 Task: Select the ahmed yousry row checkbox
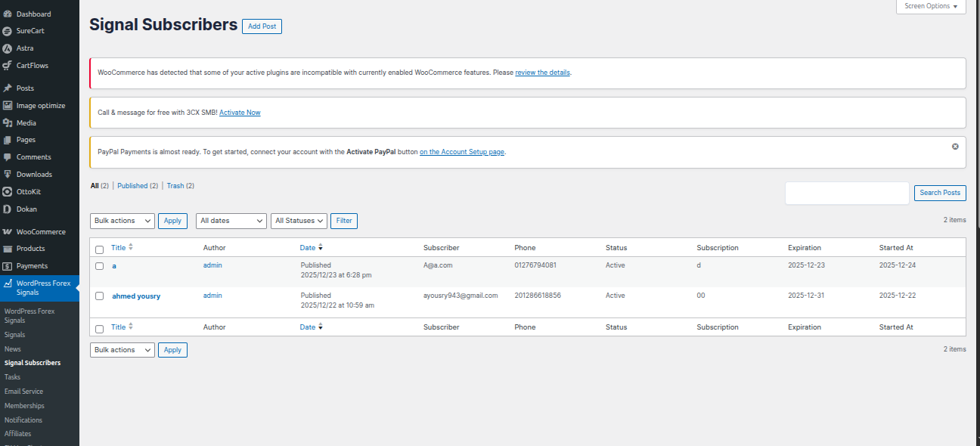[x=99, y=296]
